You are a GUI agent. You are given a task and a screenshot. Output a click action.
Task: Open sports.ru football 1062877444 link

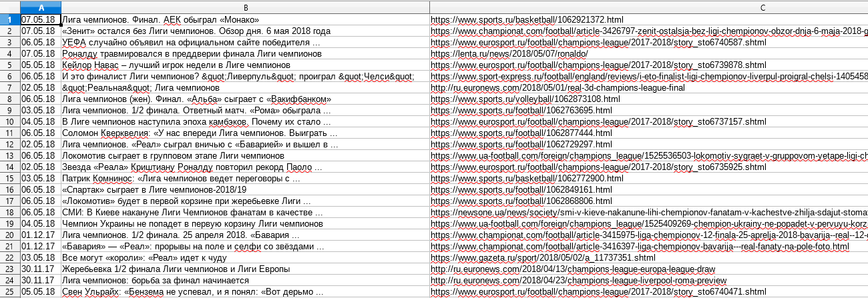tap(521, 133)
